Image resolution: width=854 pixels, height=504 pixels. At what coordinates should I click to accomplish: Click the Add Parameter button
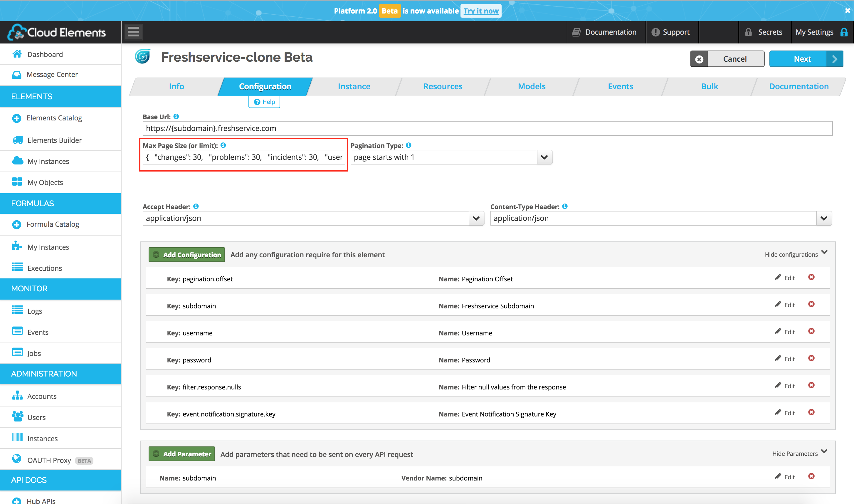click(x=182, y=454)
